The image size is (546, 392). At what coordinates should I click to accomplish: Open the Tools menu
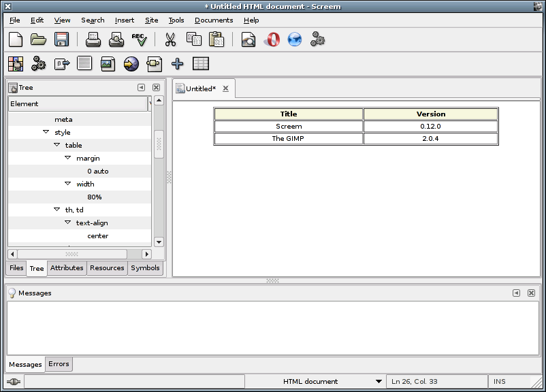[176, 20]
